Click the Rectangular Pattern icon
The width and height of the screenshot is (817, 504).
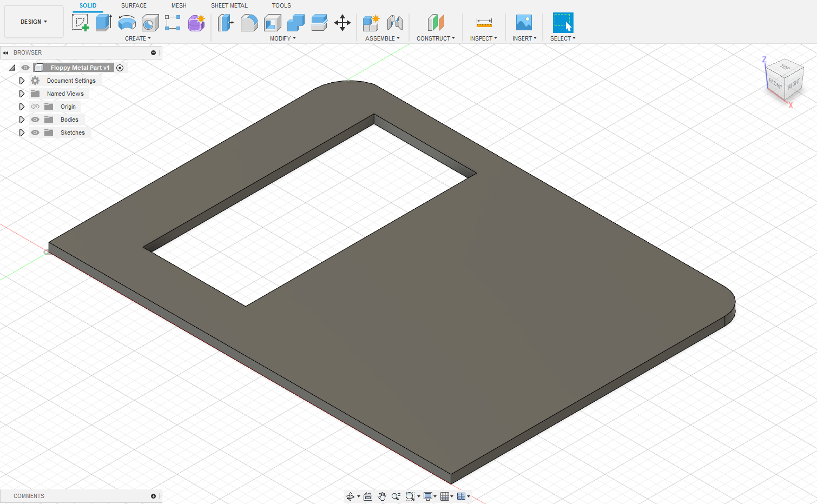click(x=173, y=23)
